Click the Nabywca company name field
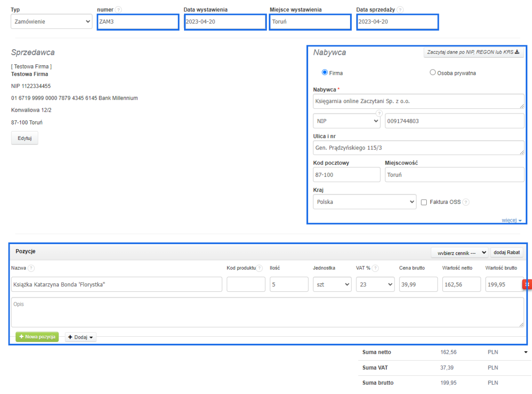The image size is (532, 394). click(419, 101)
